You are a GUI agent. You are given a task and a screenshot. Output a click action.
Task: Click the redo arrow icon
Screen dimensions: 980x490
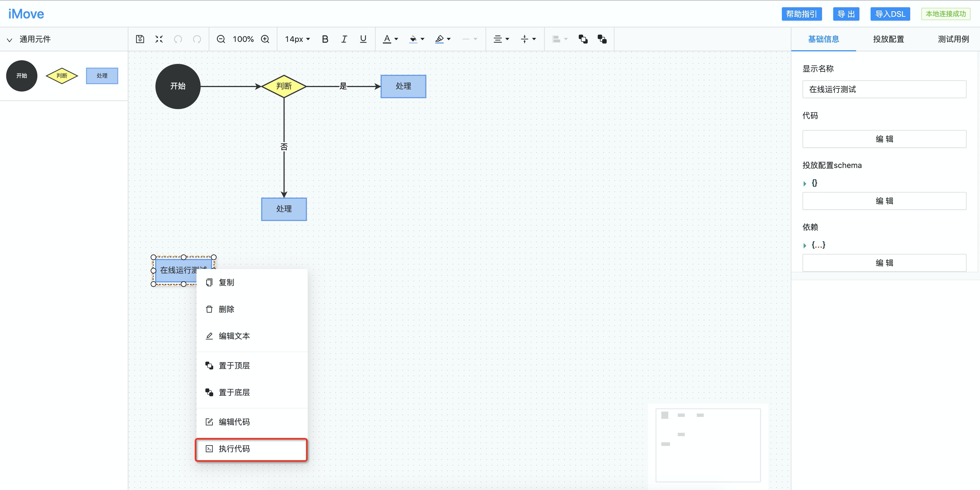coord(197,39)
